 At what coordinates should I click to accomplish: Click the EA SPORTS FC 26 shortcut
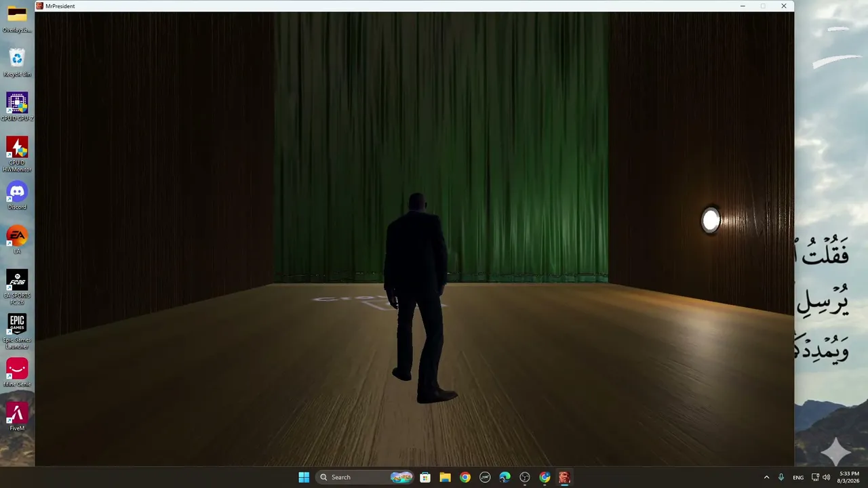click(17, 287)
